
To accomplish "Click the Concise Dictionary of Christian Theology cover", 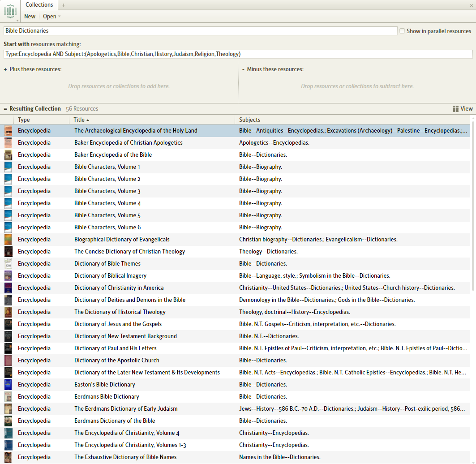I will [x=8, y=252].
